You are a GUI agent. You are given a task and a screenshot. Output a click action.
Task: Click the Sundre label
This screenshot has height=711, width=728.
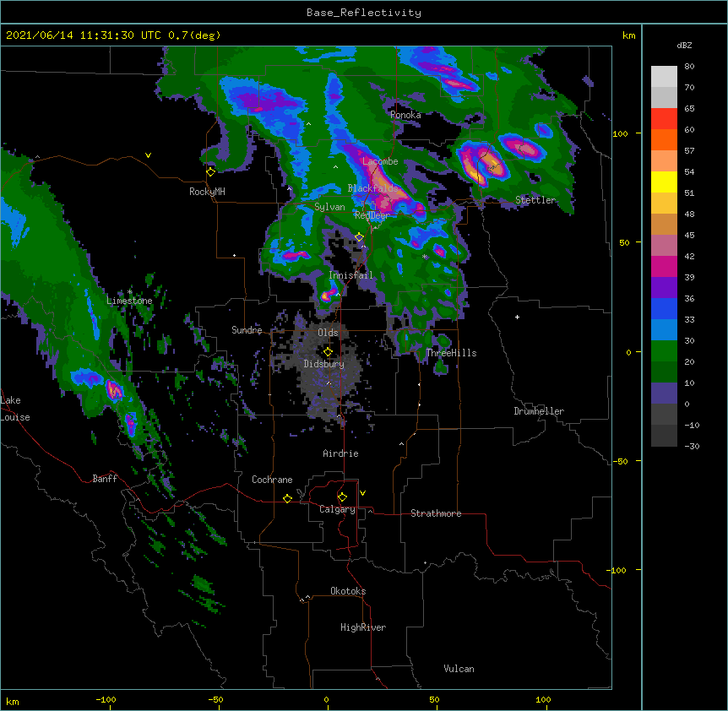pos(247,330)
